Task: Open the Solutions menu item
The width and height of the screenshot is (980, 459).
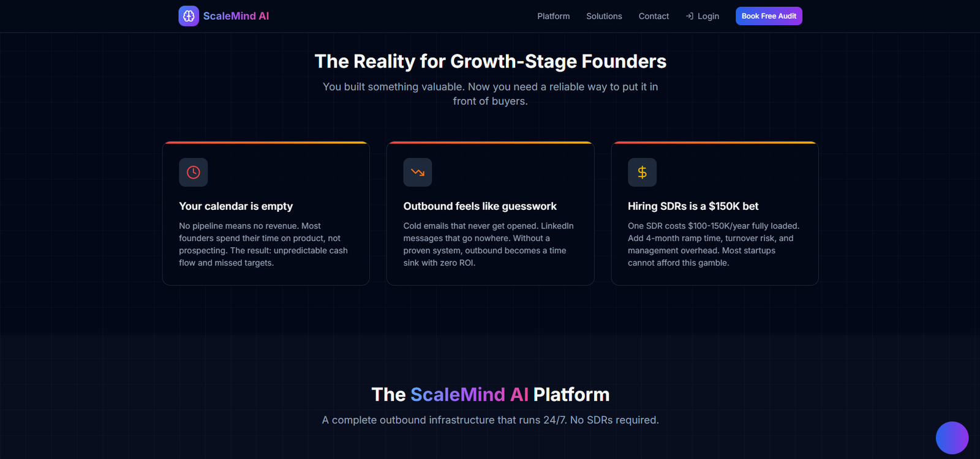Action: pos(604,16)
